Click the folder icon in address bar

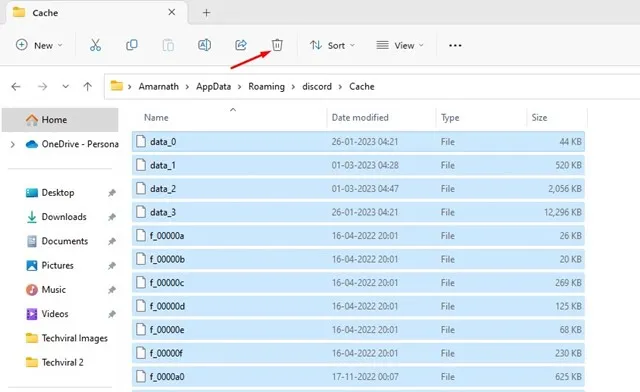point(117,86)
